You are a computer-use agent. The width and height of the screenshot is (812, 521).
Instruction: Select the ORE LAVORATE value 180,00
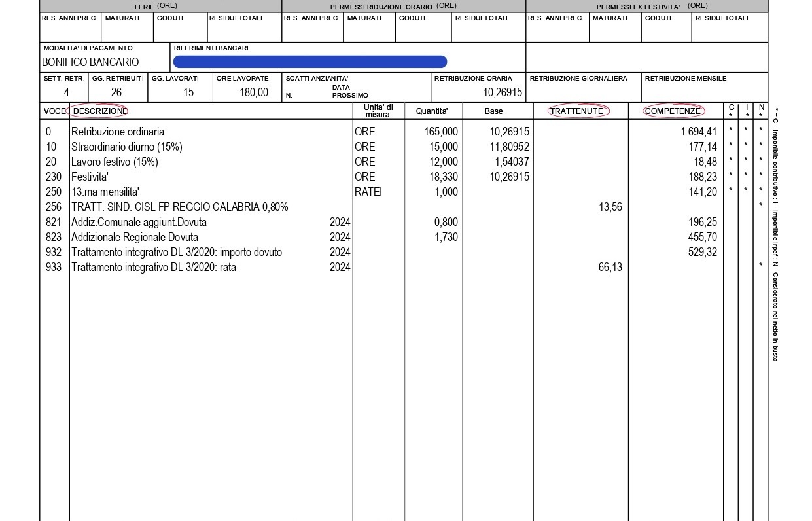[253, 92]
